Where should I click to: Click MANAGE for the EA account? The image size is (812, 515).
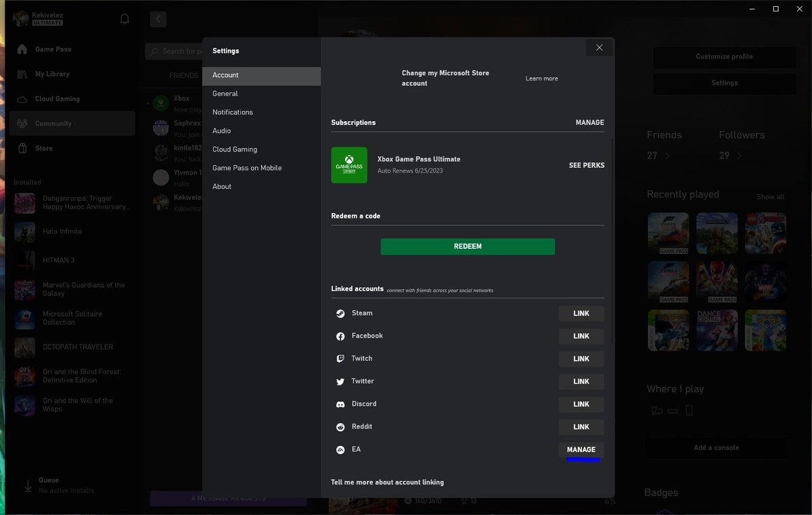581,449
